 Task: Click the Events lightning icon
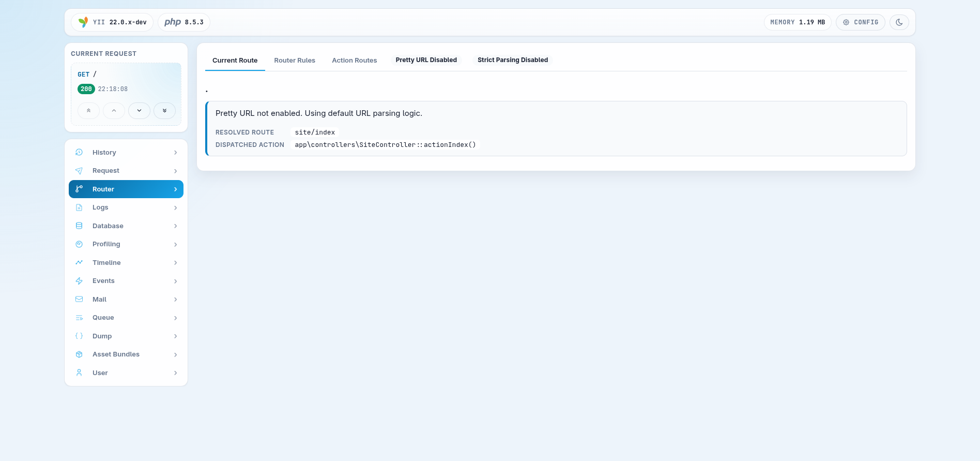coord(79,281)
